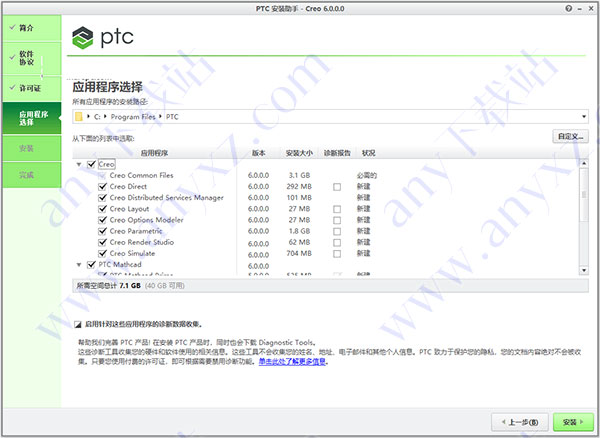Collapse the Creo tree group
The image size is (600, 438).
point(79,164)
